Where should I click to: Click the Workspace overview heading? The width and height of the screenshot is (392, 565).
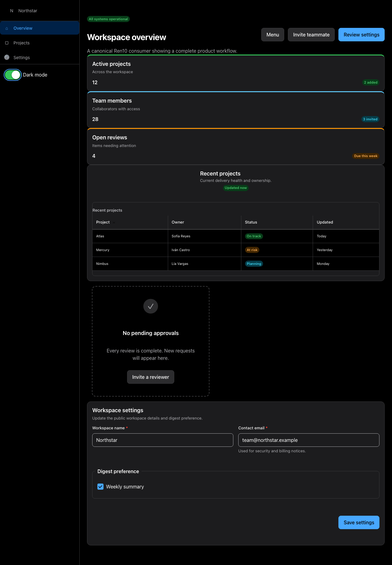pos(126,37)
